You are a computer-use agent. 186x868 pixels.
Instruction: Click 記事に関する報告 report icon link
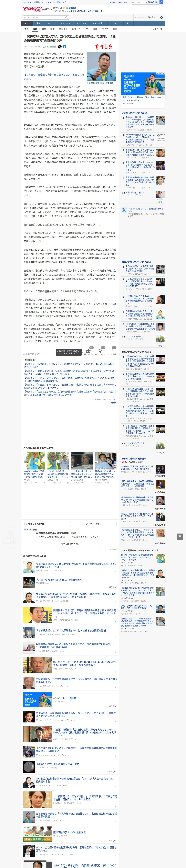tap(31, 354)
